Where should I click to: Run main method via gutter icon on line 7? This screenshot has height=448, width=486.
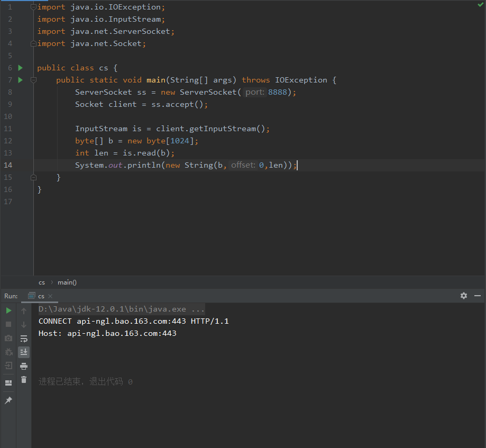coord(21,80)
